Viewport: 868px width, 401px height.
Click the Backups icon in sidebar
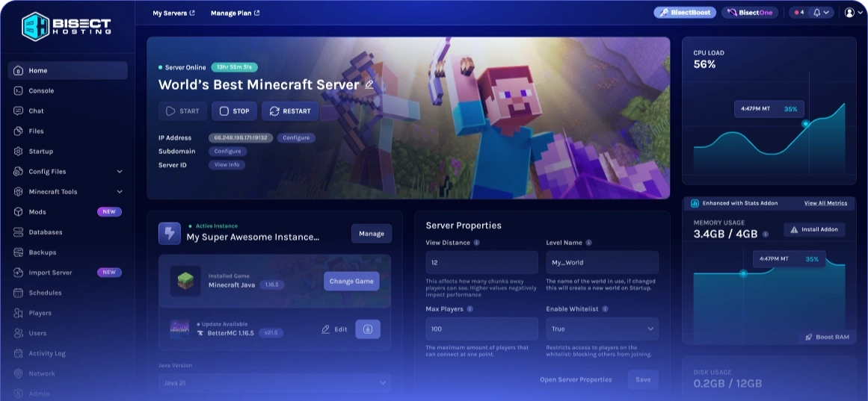click(x=18, y=252)
